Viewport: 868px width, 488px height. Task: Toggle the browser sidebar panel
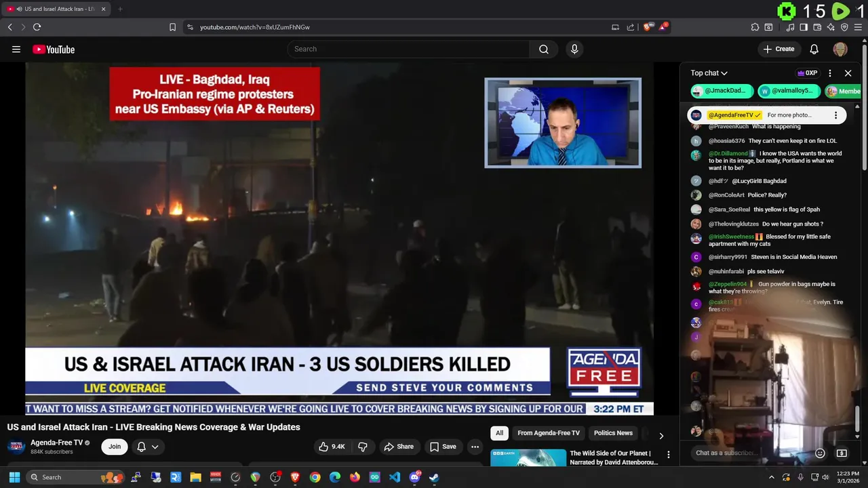804,27
